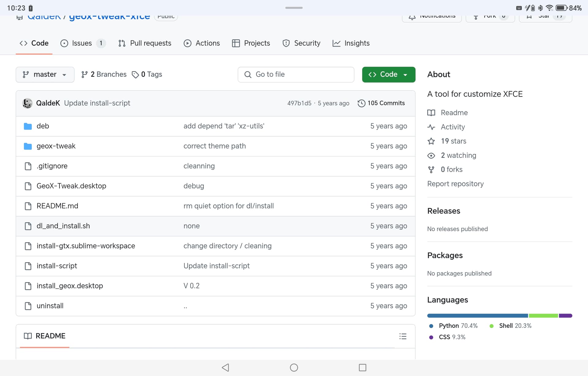Open commit message 'rm quiet option for dl/install'
The width and height of the screenshot is (588, 376).
(228, 206)
